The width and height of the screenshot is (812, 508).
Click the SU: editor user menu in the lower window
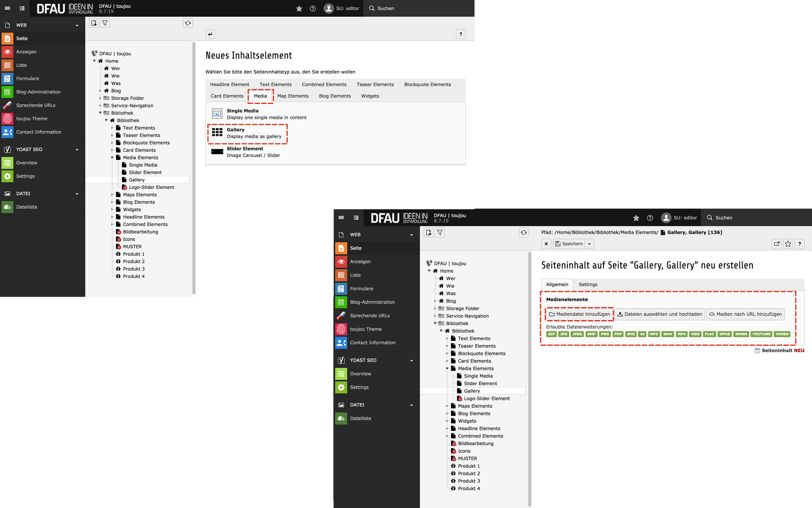pyautogui.click(x=679, y=218)
